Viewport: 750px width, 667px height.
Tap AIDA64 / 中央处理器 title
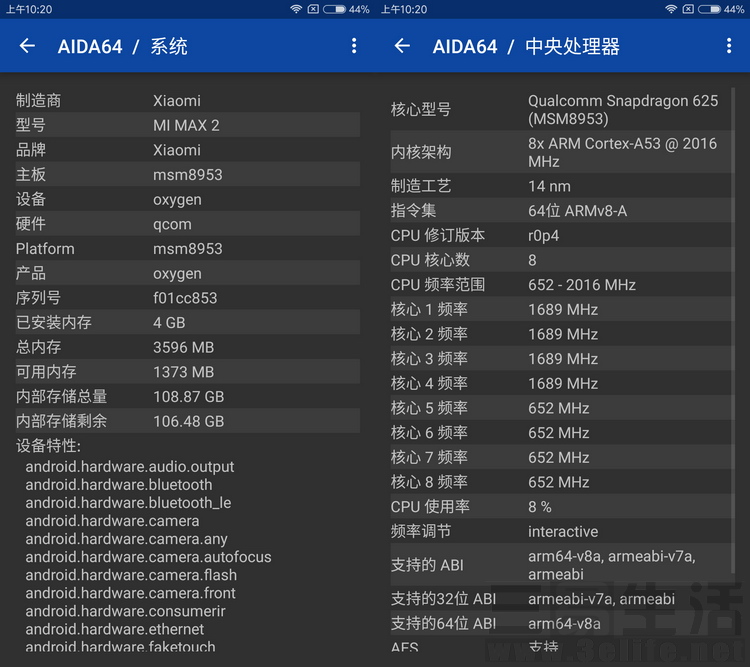(x=526, y=46)
